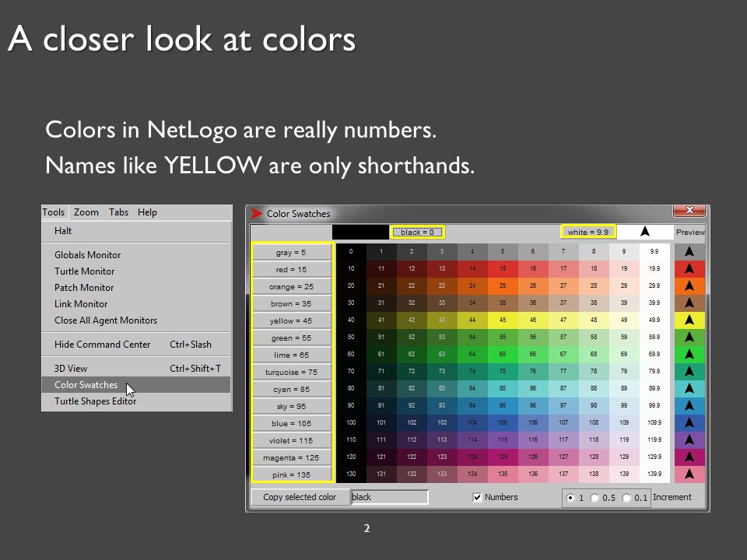Close the Color Swatches window

[x=689, y=211]
